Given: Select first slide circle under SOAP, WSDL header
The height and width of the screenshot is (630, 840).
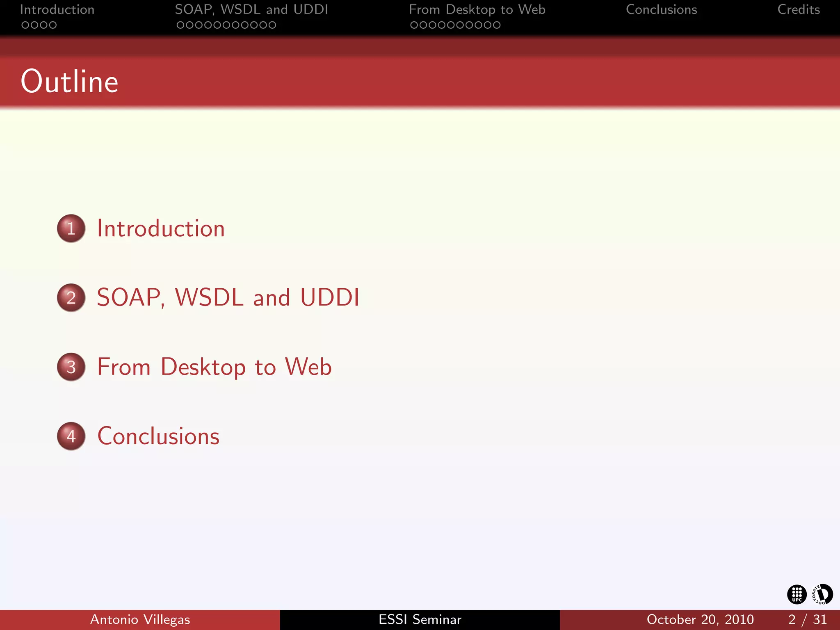Looking at the screenshot, I should point(180,25).
